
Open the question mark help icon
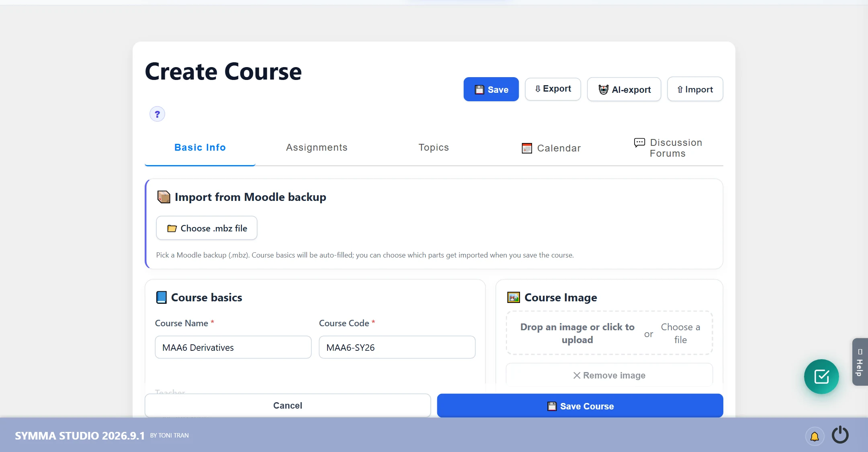(157, 114)
